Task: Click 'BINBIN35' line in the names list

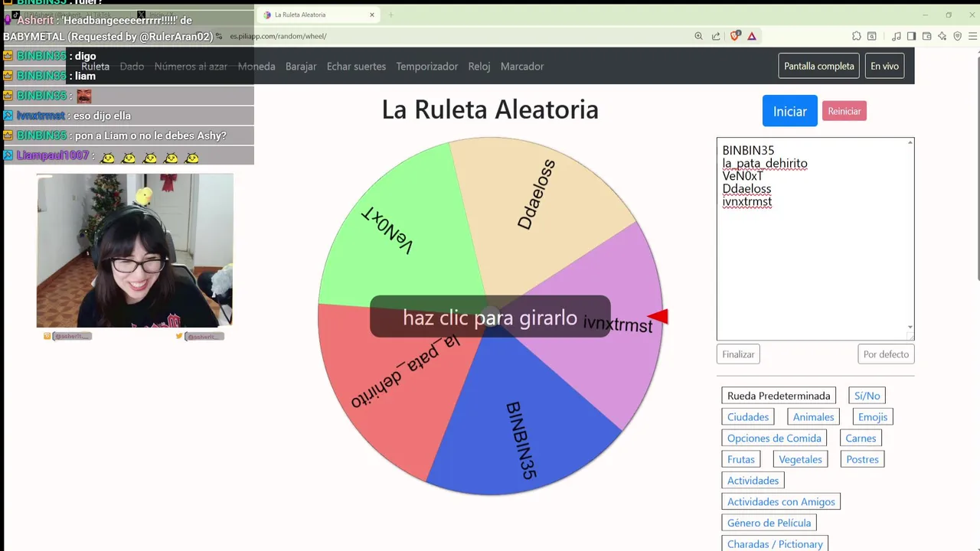Action: (748, 151)
